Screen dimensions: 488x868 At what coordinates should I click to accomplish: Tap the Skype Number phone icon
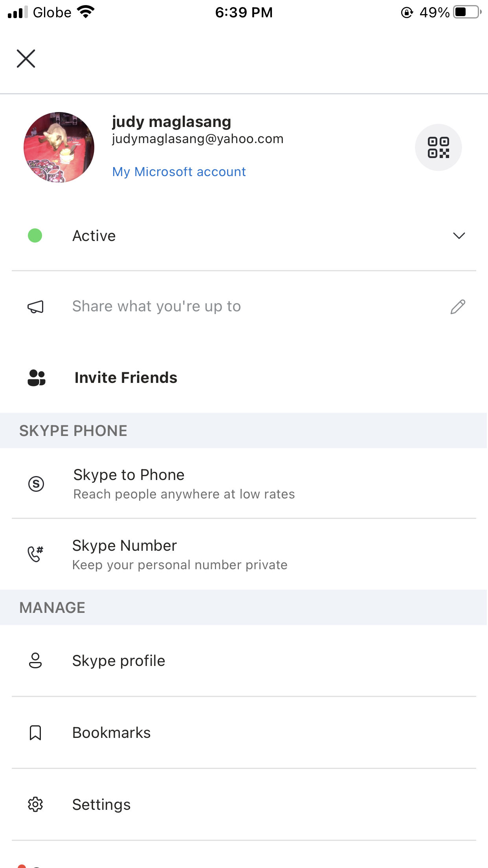(x=35, y=554)
